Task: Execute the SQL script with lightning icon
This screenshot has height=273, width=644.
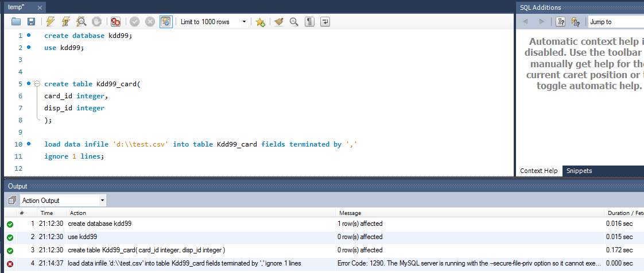Action: pos(50,22)
